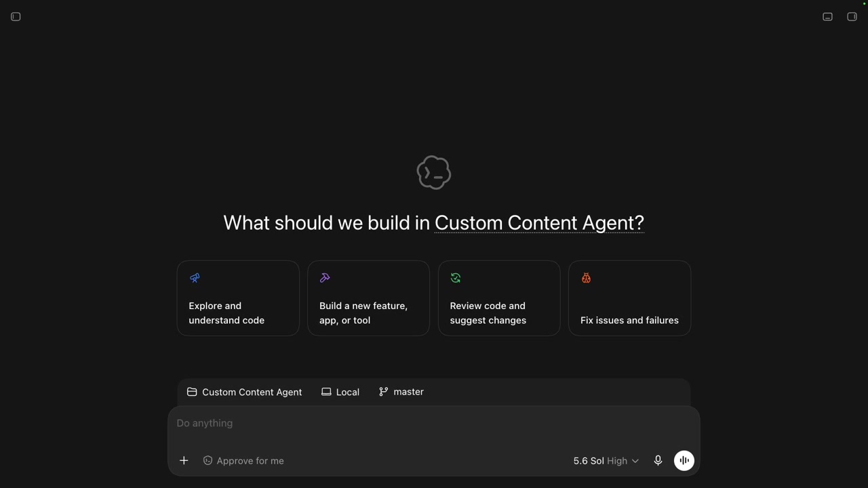Toggle the right sidebar panel icon
Screen dimensions: 868x488
pos(852,17)
